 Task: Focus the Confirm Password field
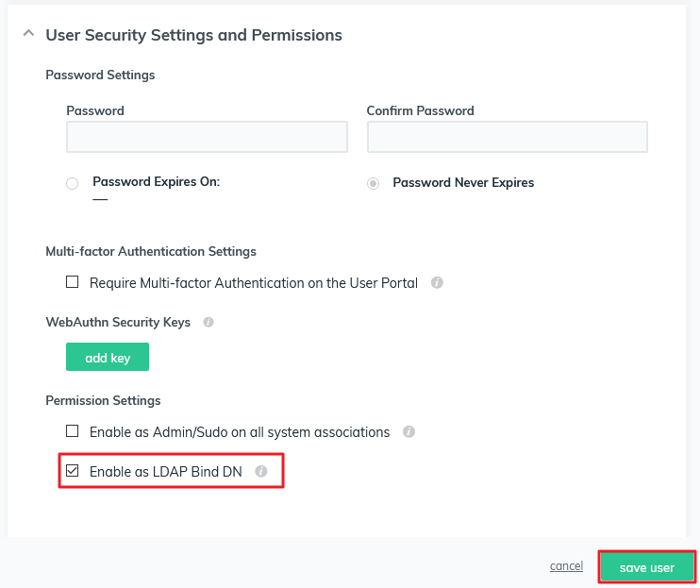(x=508, y=137)
